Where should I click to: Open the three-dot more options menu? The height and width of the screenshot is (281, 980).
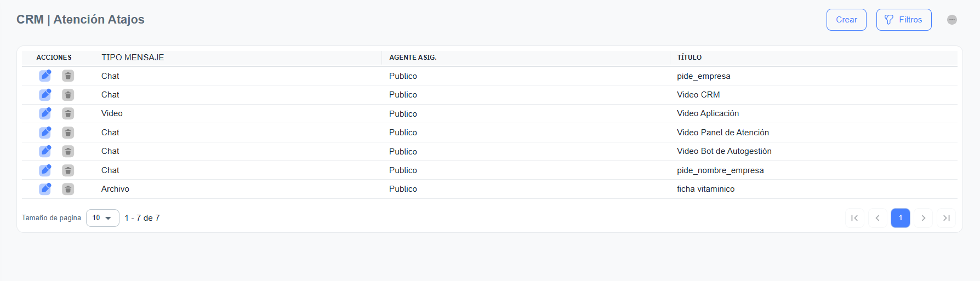(x=952, y=20)
